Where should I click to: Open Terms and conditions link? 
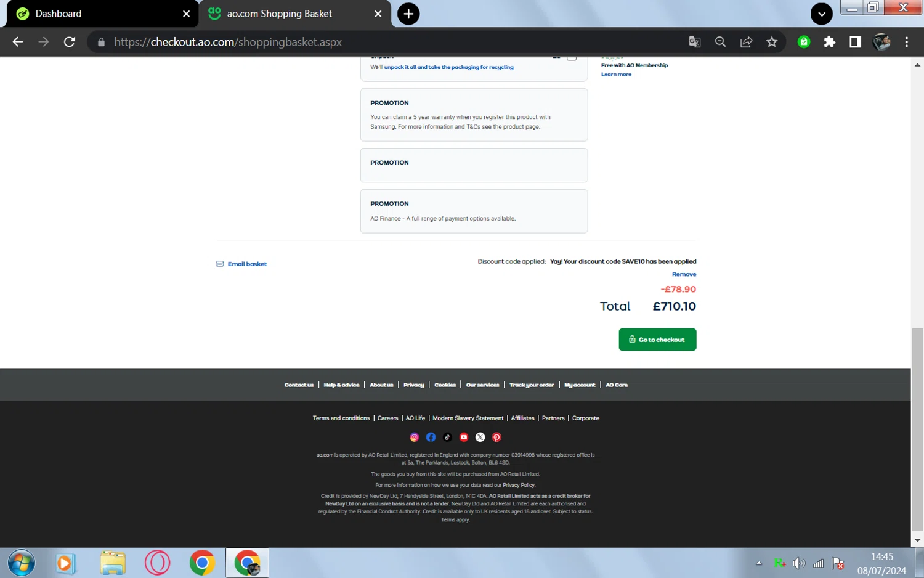click(341, 418)
